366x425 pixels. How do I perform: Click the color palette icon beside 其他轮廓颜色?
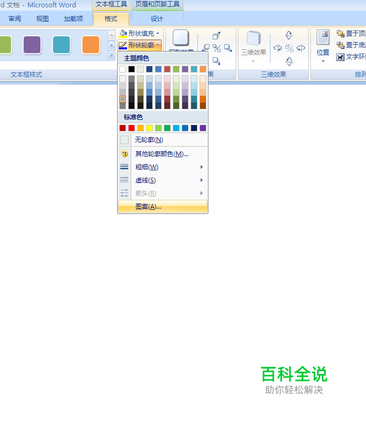(x=124, y=154)
